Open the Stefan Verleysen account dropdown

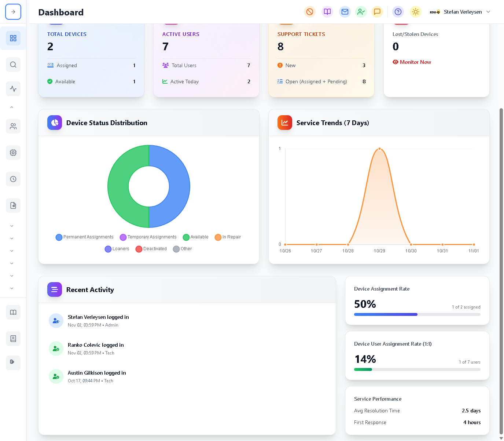pos(463,12)
